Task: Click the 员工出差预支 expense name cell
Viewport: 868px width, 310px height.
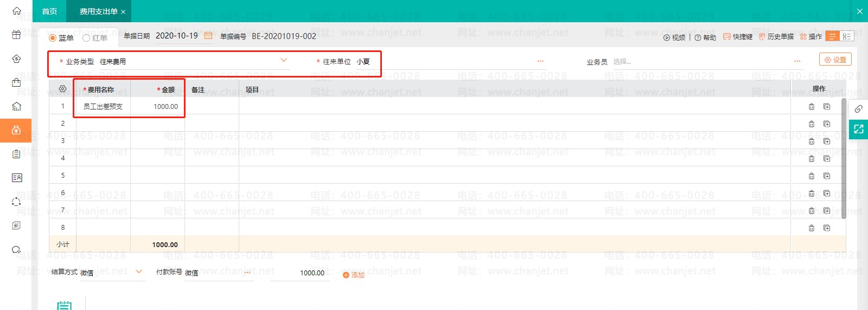Action: click(x=103, y=107)
